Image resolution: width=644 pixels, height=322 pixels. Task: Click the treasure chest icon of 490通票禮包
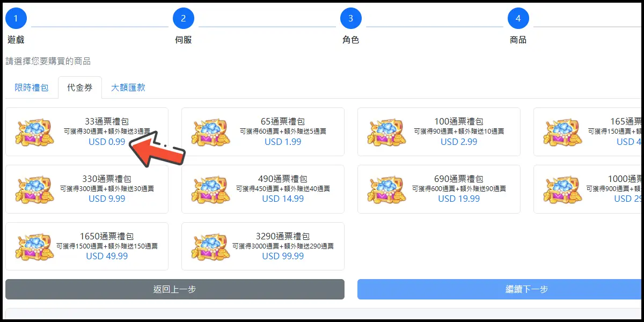pyautogui.click(x=209, y=189)
